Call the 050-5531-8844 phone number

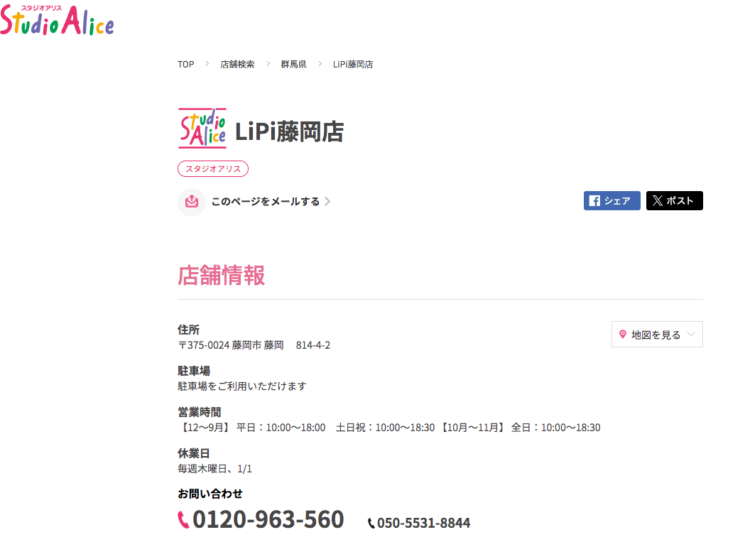[x=423, y=523]
